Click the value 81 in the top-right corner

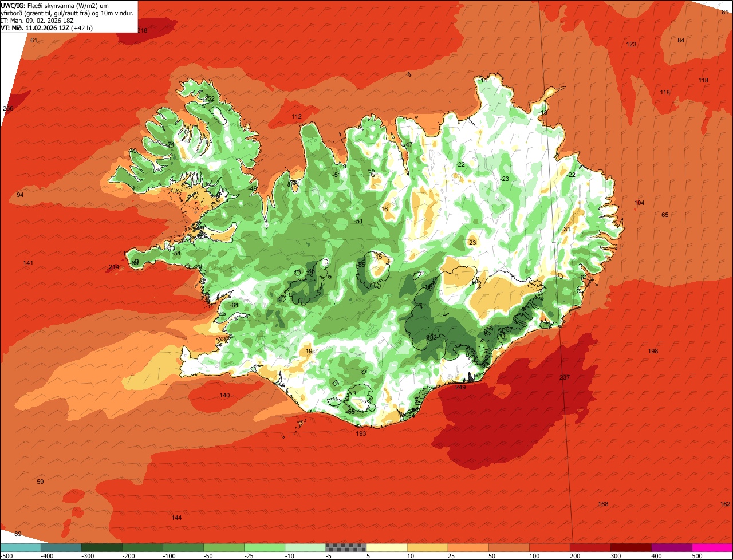pos(725,13)
